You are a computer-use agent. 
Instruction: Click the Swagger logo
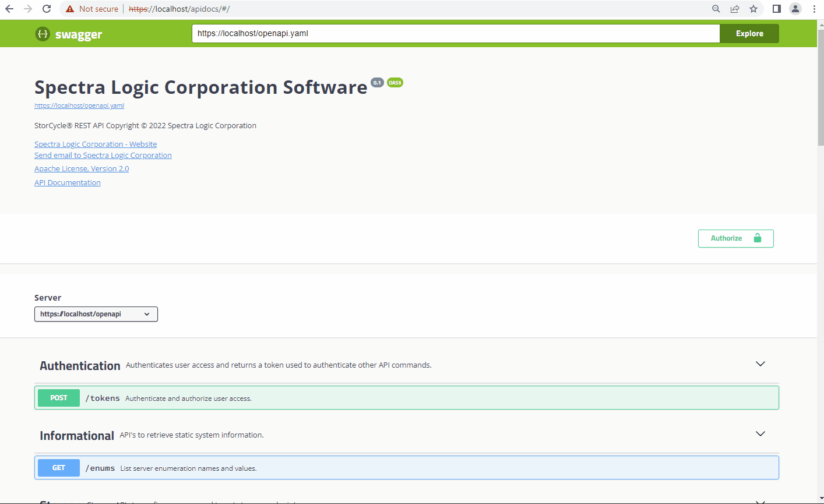click(69, 34)
